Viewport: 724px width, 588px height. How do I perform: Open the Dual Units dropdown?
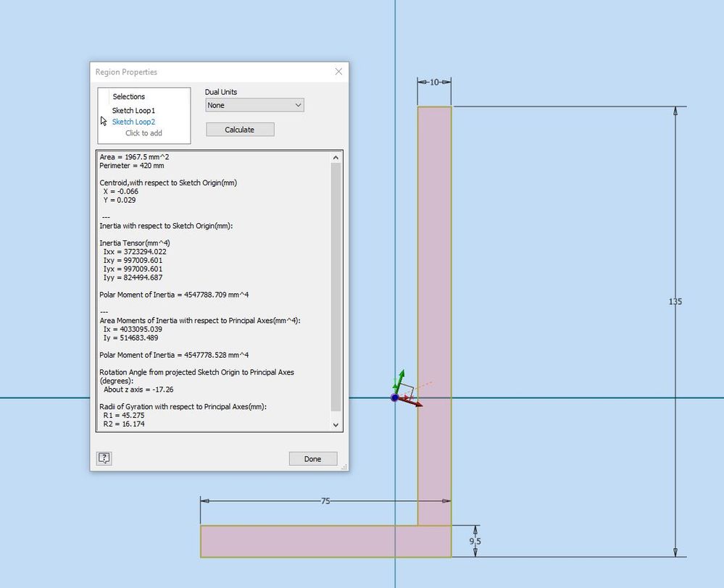[254, 105]
